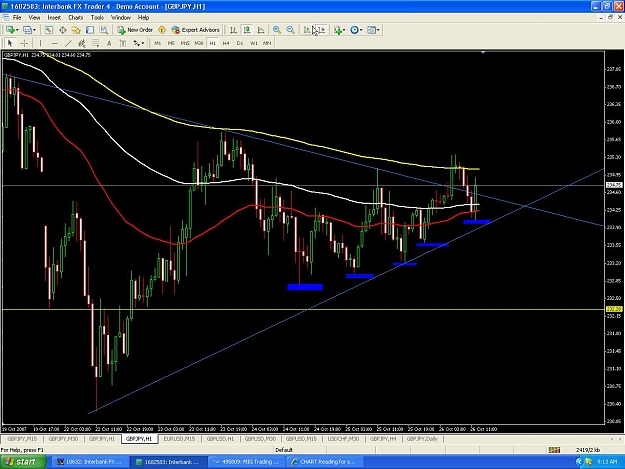Zoom in on the chart

pos(277,30)
